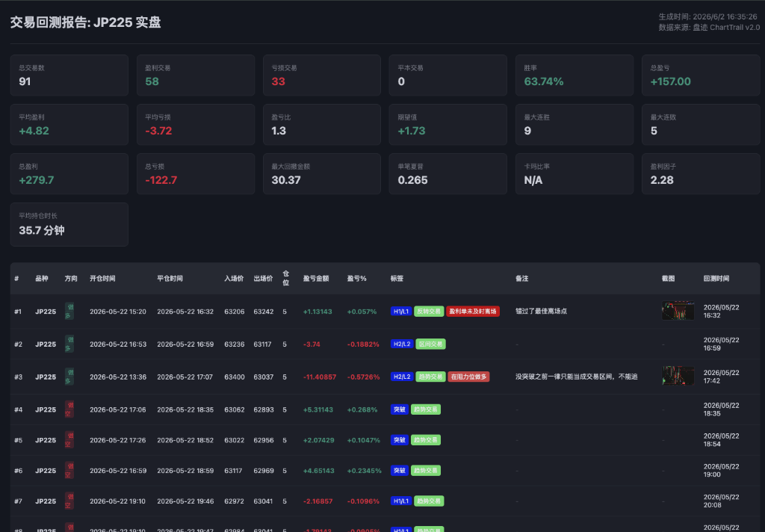Click the 盈亏比 value 1.3
765x532 pixels.
279,131
